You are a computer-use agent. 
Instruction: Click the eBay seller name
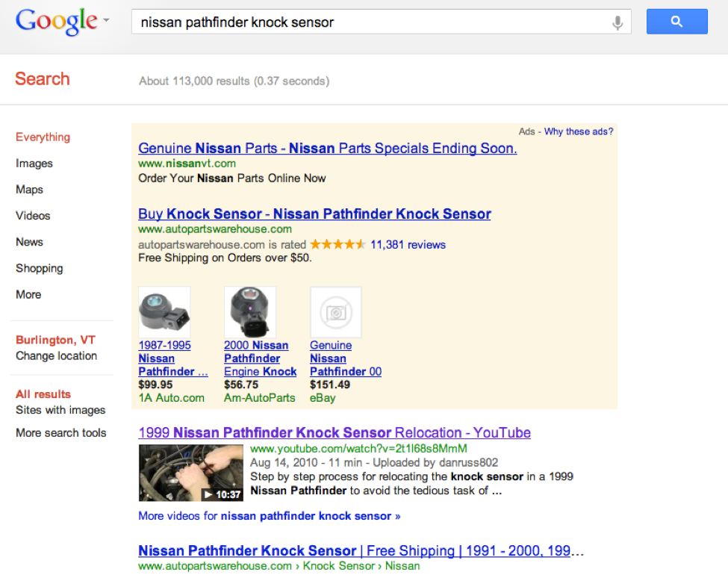click(x=323, y=398)
